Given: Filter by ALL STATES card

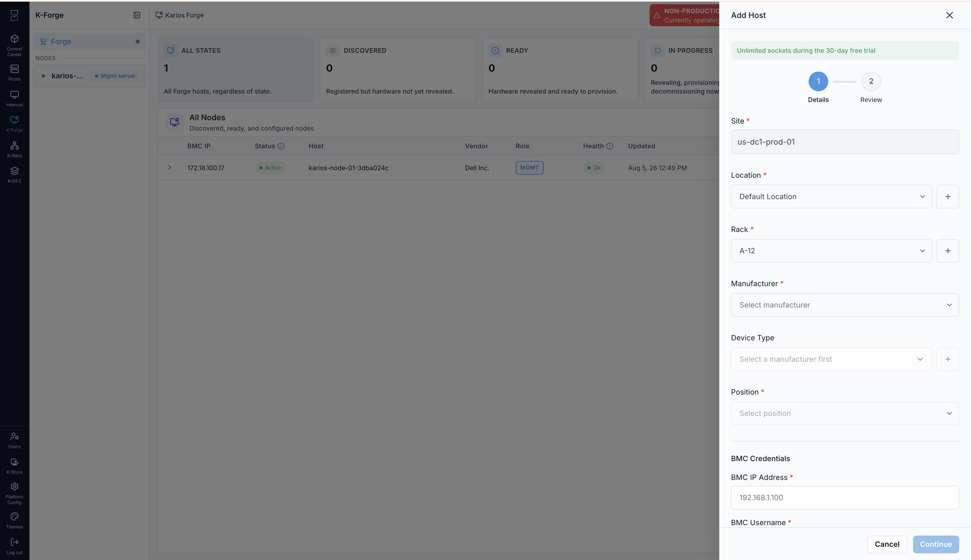Looking at the screenshot, I should (235, 70).
